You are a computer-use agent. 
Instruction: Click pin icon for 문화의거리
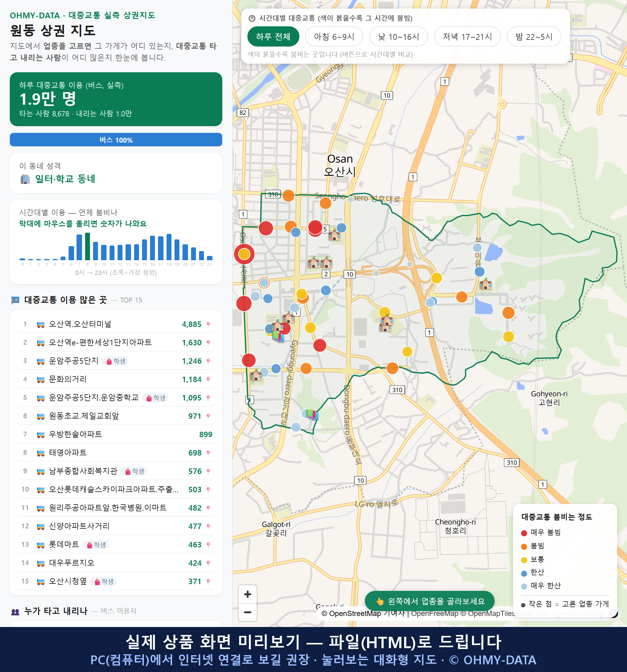coord(208,380)
